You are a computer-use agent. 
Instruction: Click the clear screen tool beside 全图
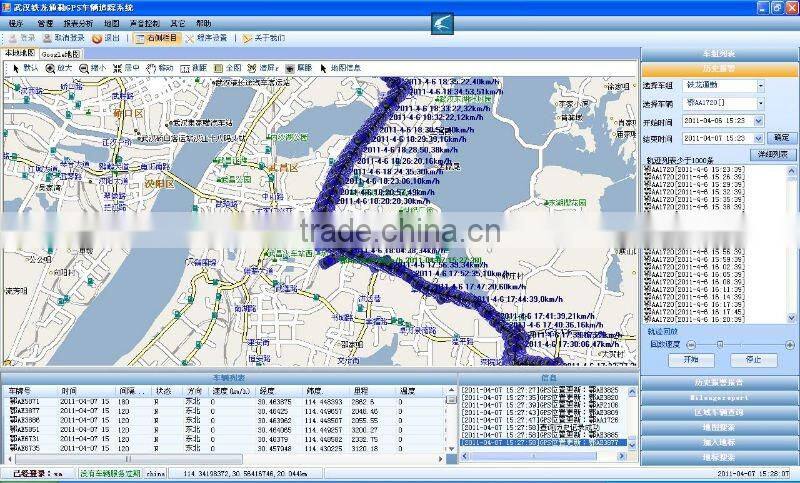coord(263,68)
